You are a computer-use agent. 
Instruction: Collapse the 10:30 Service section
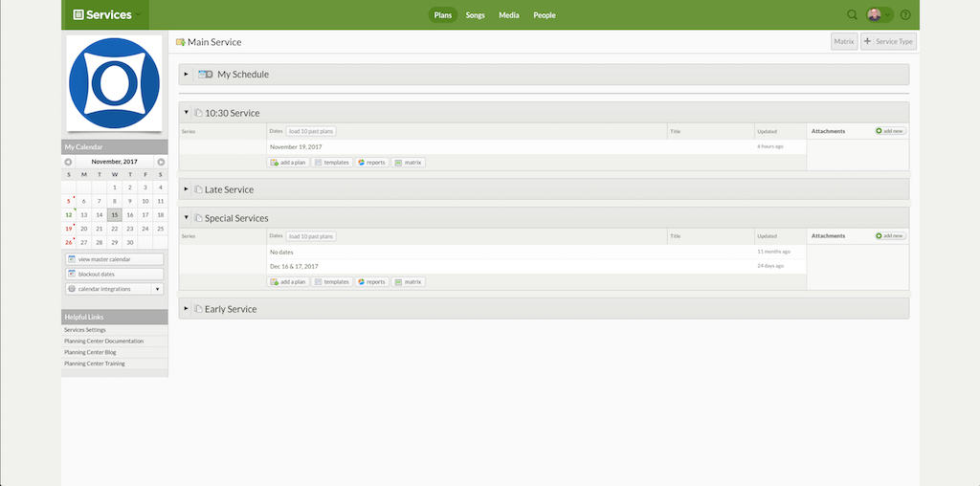(187, 113)
